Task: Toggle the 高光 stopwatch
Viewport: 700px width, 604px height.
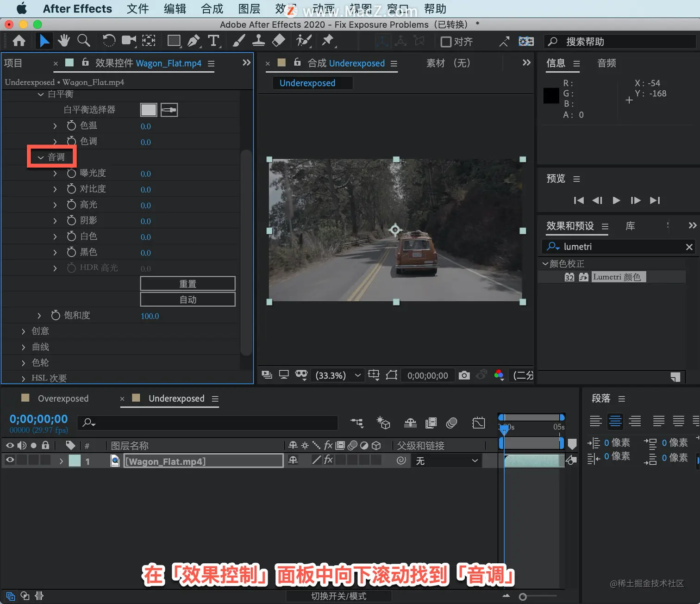Action: (x=71, y=205)
